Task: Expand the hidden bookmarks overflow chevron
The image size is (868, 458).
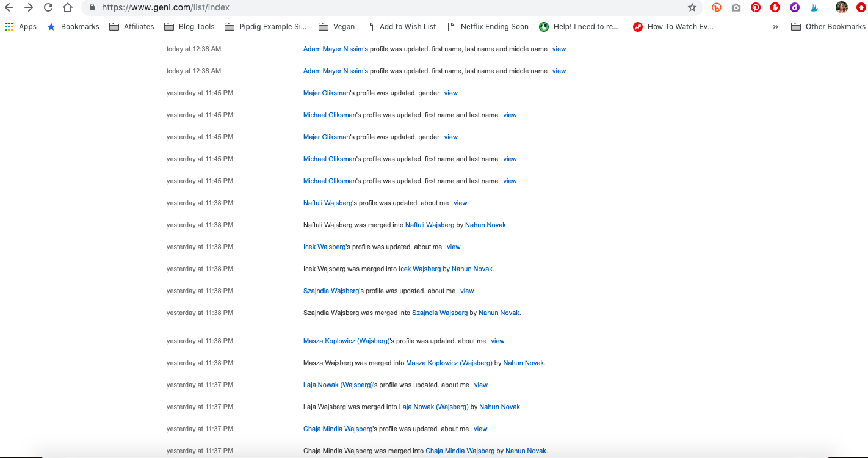Action: 776,27
